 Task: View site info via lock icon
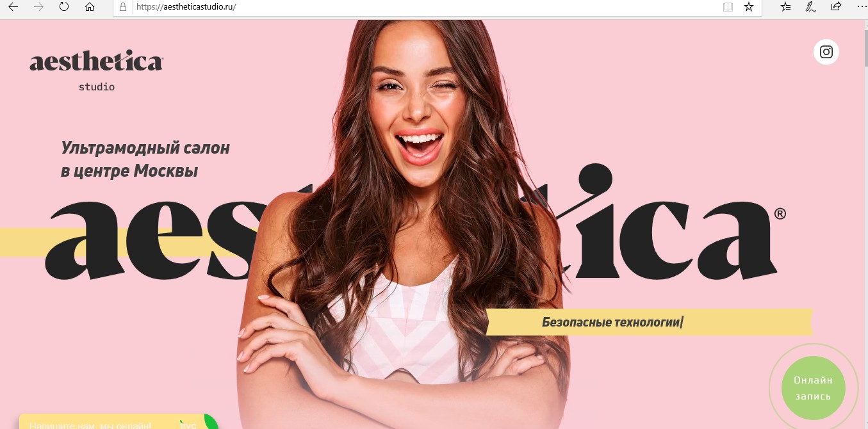coord(124,7)
